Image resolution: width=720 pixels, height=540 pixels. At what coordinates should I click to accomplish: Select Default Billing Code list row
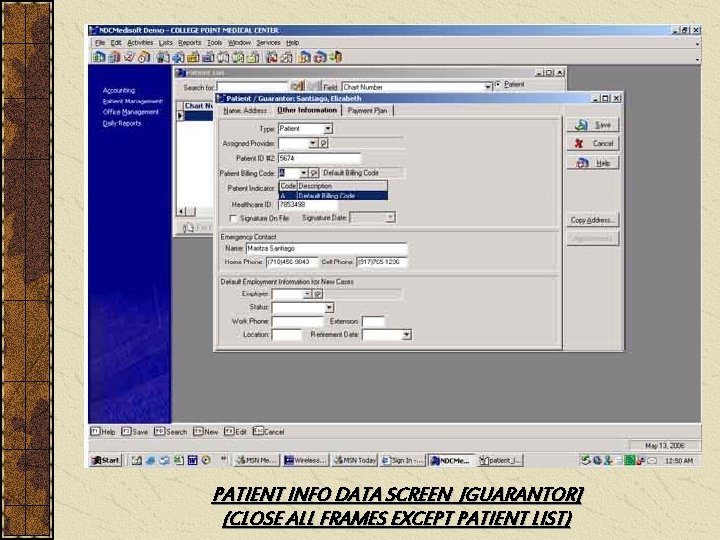point(334,196)
